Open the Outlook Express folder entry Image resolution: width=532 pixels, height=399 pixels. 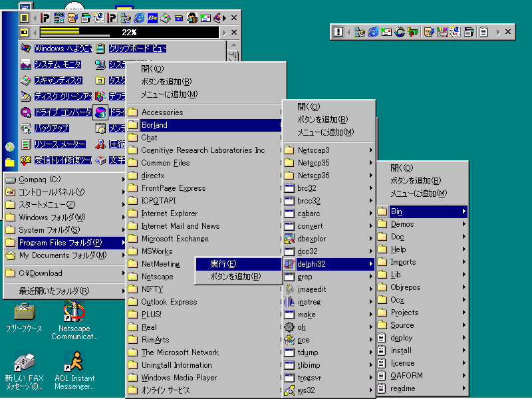[205, 302]
